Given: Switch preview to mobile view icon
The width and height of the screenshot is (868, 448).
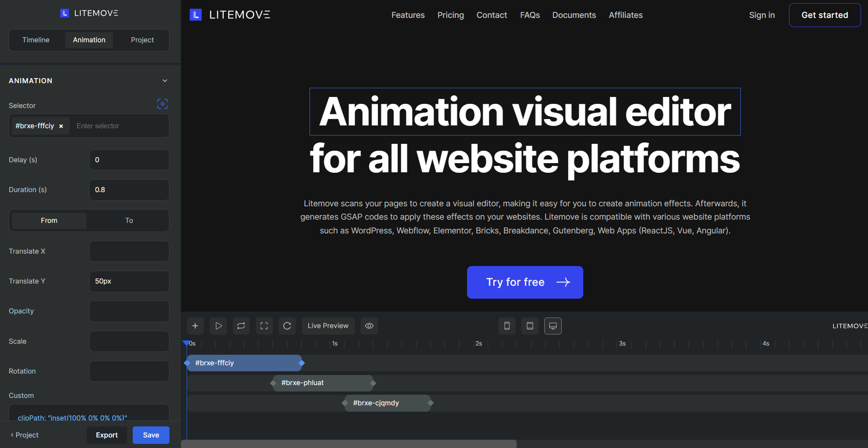Looking at the screenshot, I should tap(507, 326).
